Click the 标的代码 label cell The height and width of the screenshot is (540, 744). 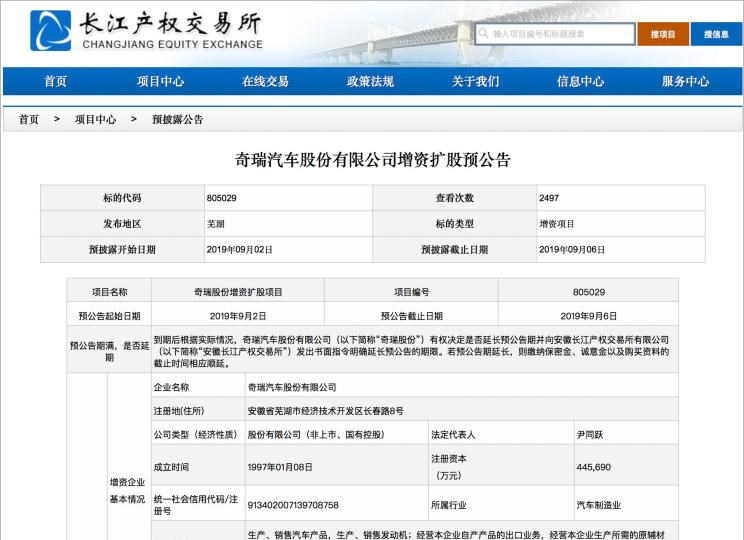click(122, 198)
